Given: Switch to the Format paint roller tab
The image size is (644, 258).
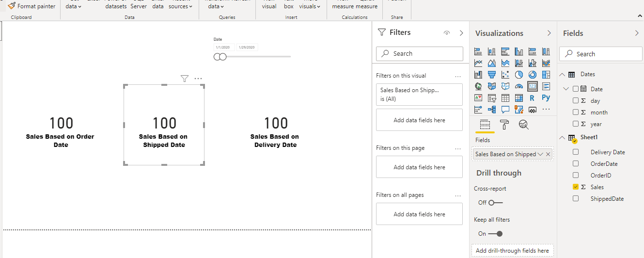Looking at the screenshot, I should (504, 125).
